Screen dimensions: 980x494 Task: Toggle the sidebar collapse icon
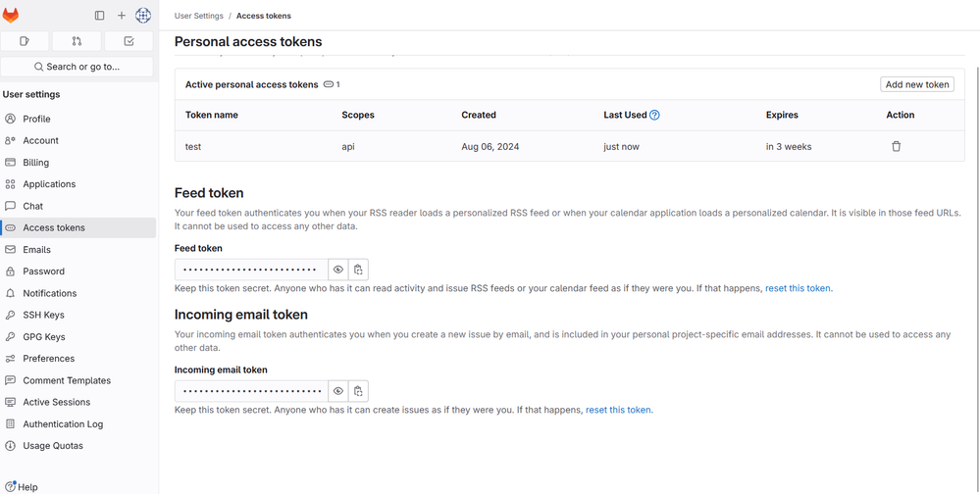(99, 16)
